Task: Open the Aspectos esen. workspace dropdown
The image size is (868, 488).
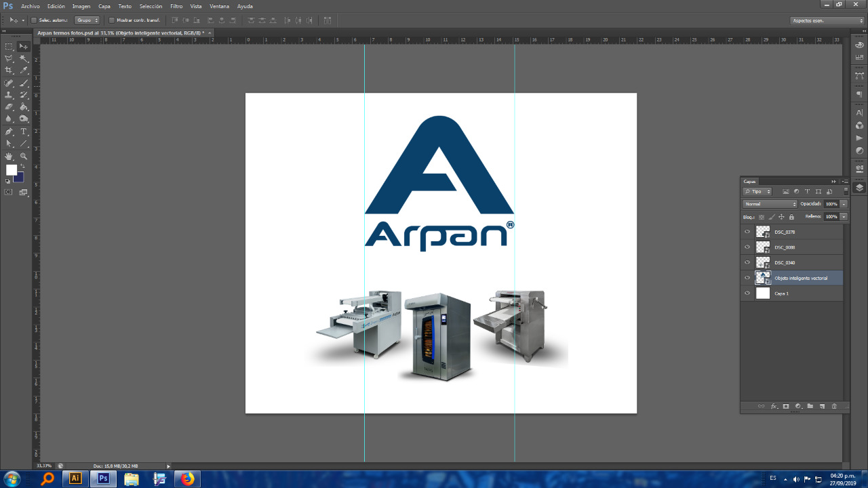Action: (827, 20)
